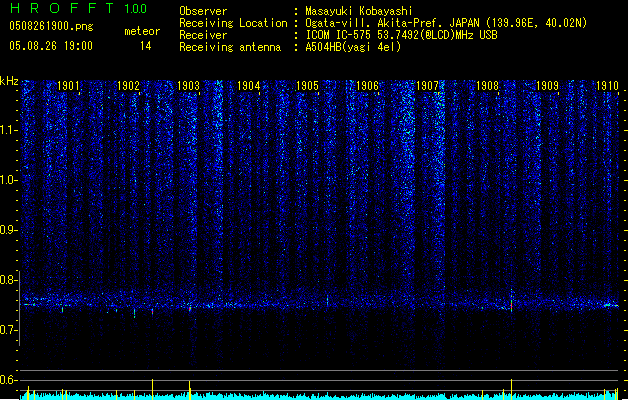Click the 1.0 kHz axis tick label
The height and width of the screenshot is (400, 629).
[8, 180]
